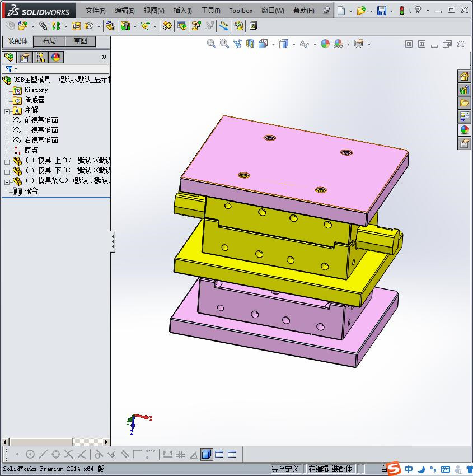This screenshot has height=476, width=473.
Task: Click the Zoom to Area magnifier icon
Action: coord(224,44)
